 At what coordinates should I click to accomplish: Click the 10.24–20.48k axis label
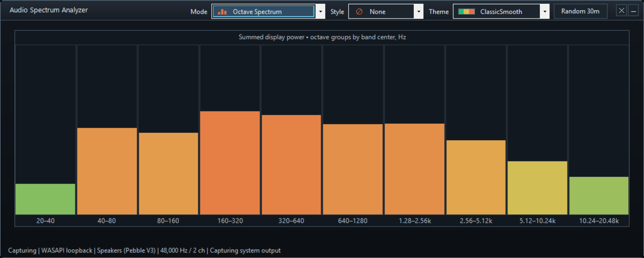599,221
